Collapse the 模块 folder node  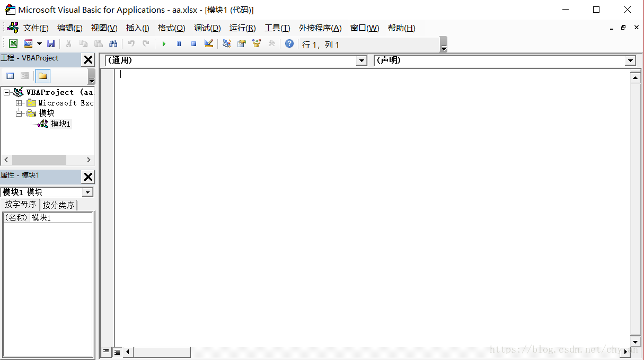pos(19,113)
